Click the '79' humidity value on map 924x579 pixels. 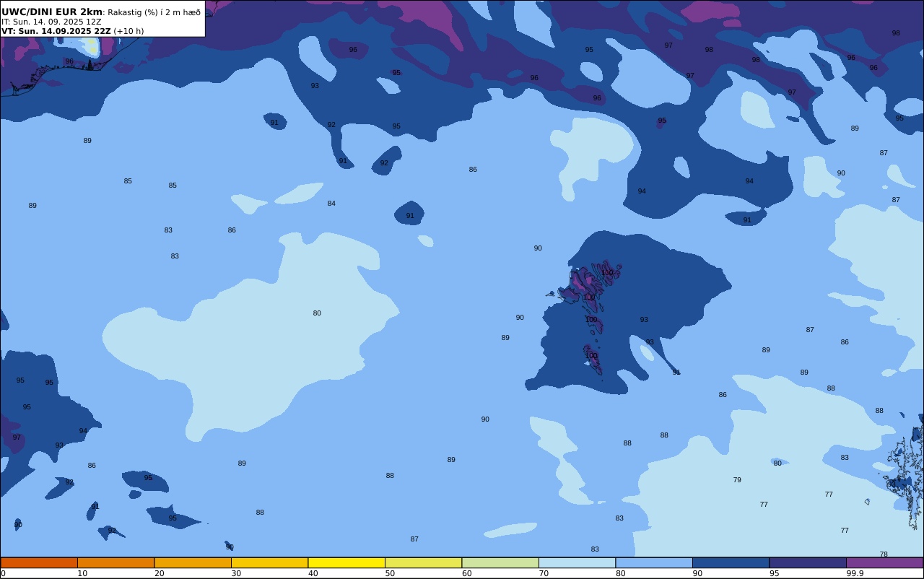pyautogui.click(x=737, y=480)
